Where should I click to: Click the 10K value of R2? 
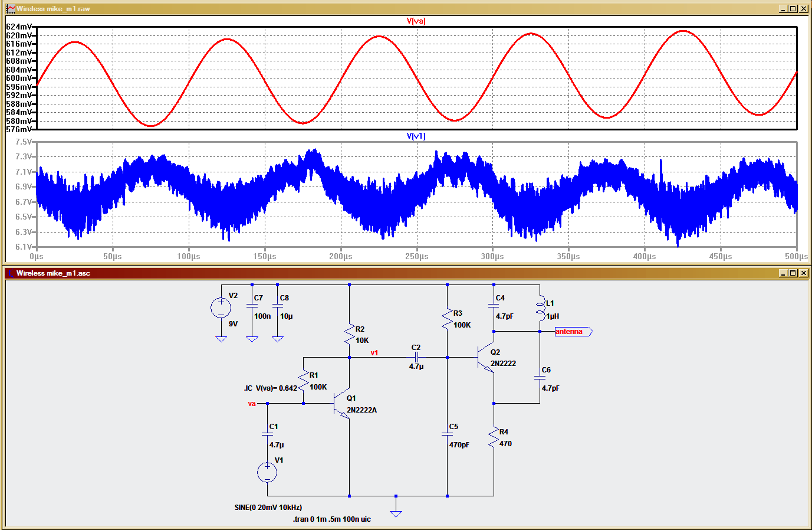(362, 341)
